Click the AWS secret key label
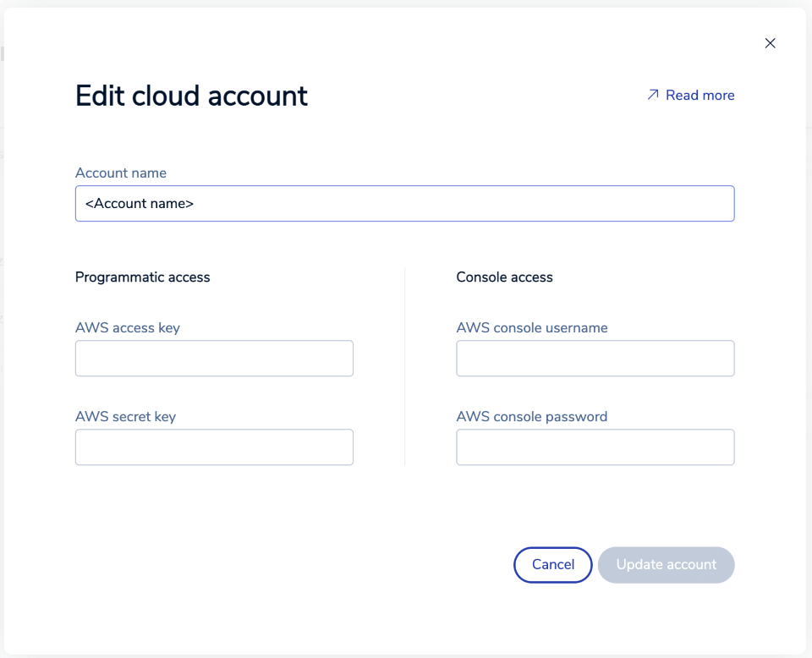This screenshot has height=658, width=812. click(x=125, y=417)
